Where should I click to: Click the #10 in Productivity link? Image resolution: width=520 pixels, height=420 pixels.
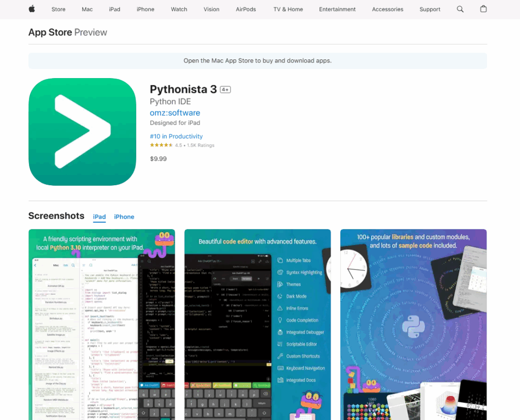(176, 136)
